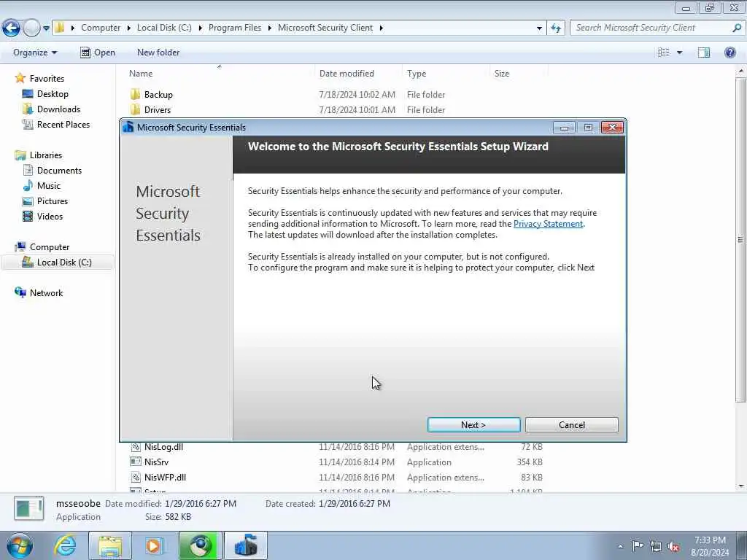Expand arrow after Program Files breadcrumb

pyautogui.click(x=270, y=28)
